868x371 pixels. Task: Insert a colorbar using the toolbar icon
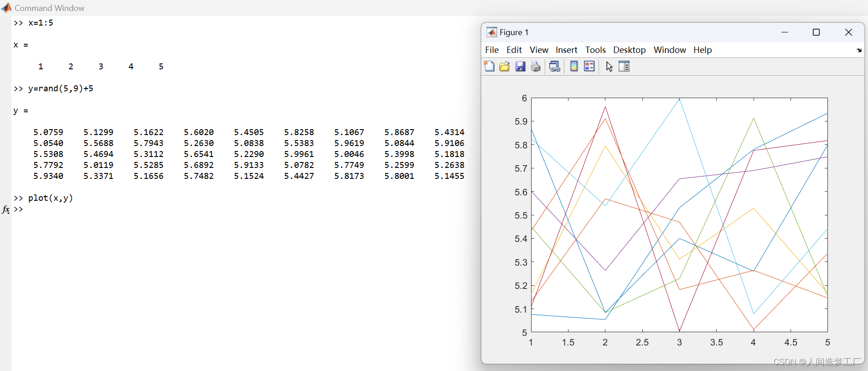click(574, 67)
